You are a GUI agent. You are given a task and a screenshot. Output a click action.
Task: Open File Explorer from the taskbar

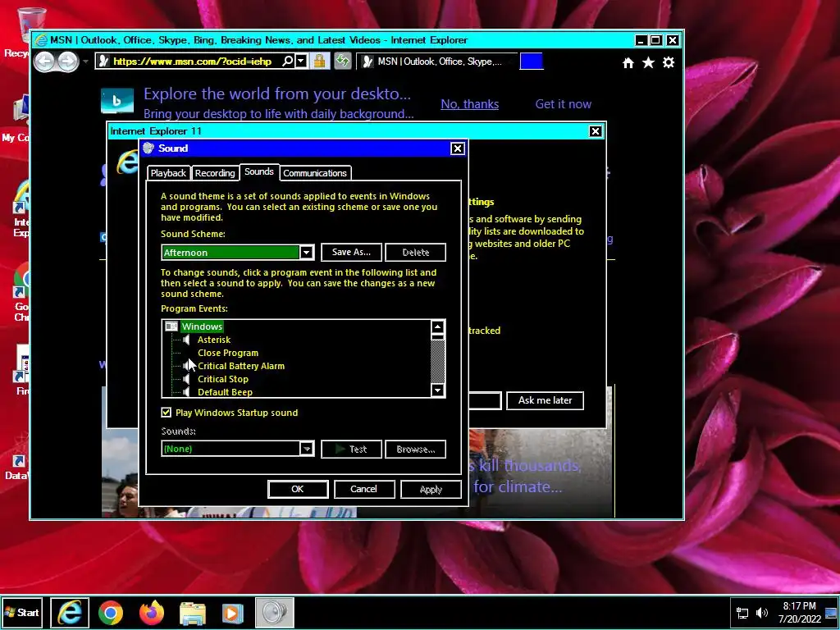[x=192, y=613]
